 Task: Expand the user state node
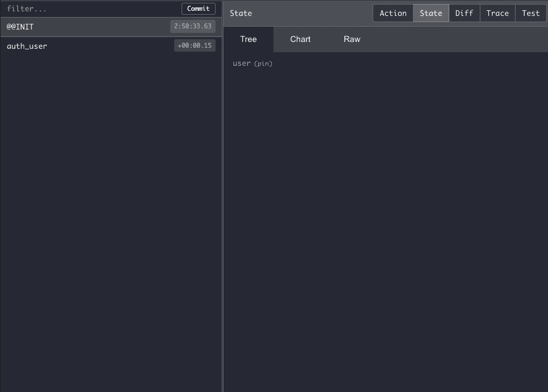coord(242,63)
